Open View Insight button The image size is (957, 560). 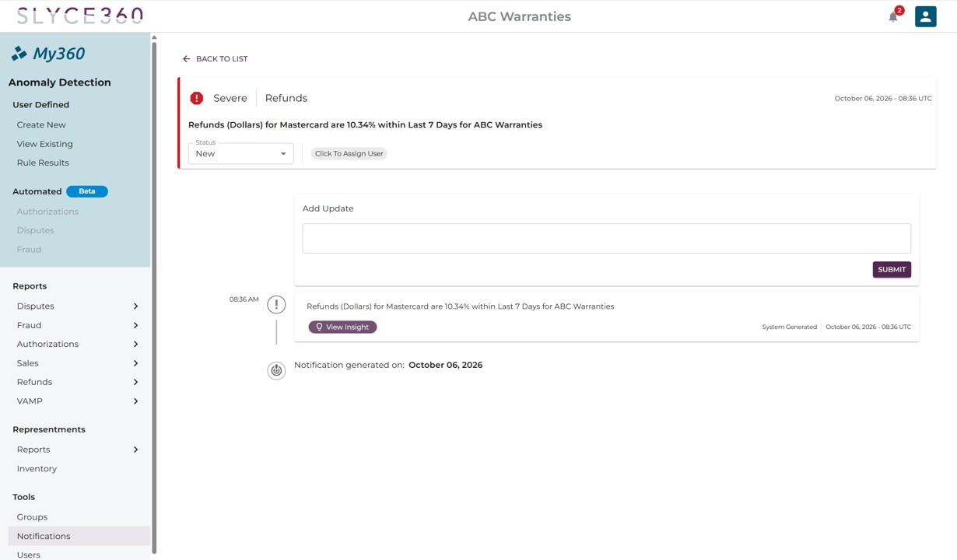(x=342, y=327)
